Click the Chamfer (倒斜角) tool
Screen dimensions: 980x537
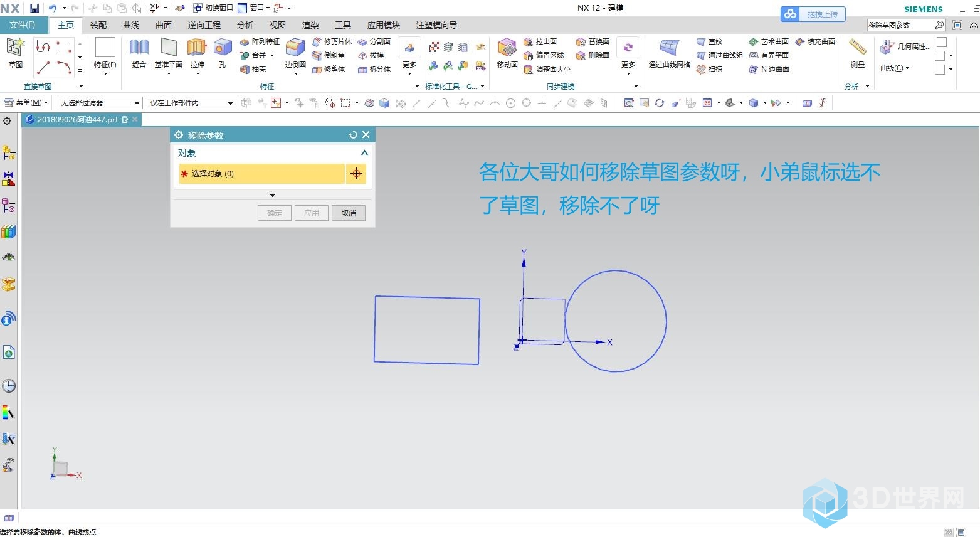click(x=329, y=55)
